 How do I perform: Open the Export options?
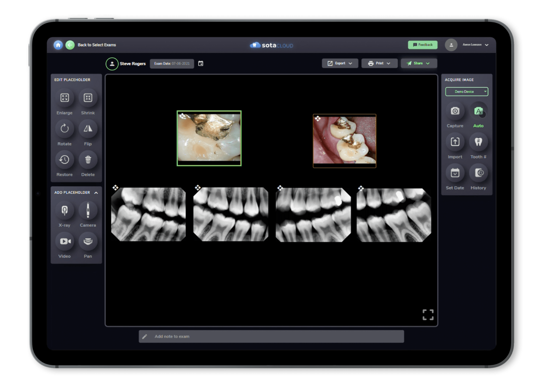click(340, 63)
